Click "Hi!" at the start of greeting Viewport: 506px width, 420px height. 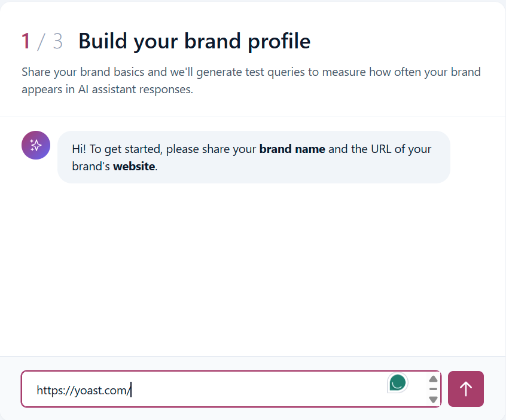click(79, 149)
